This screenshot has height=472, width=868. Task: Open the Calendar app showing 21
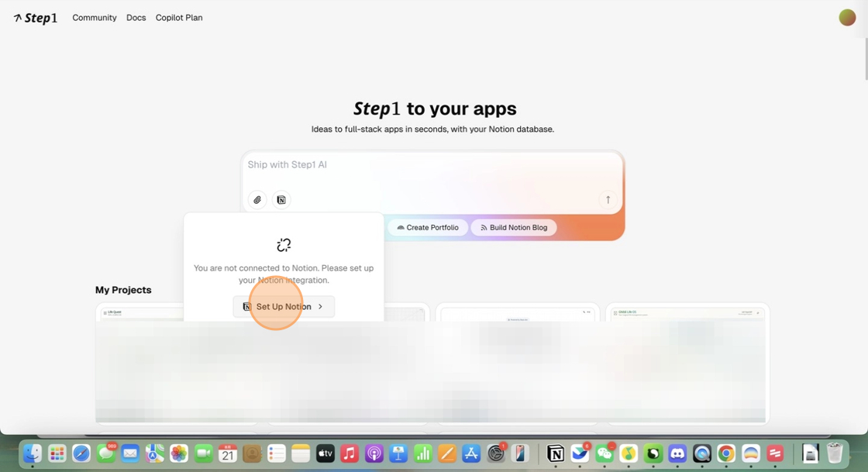(x=227, y=453)
